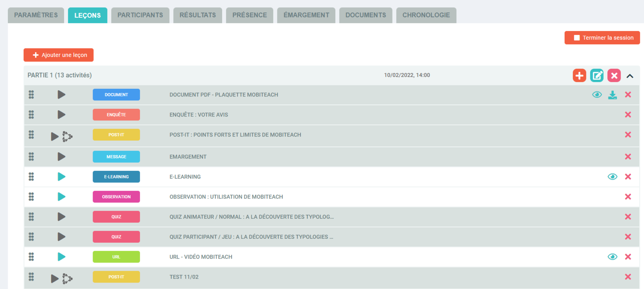Toggle visibility of the E-Learning activity
The image size is (644, 289).
click(612, 176)
